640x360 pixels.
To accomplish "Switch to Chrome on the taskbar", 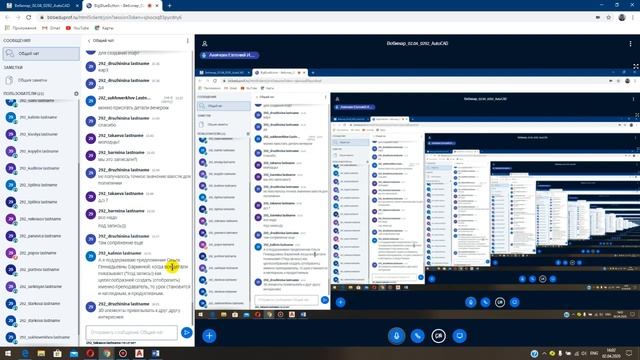I will coord(107,353).
